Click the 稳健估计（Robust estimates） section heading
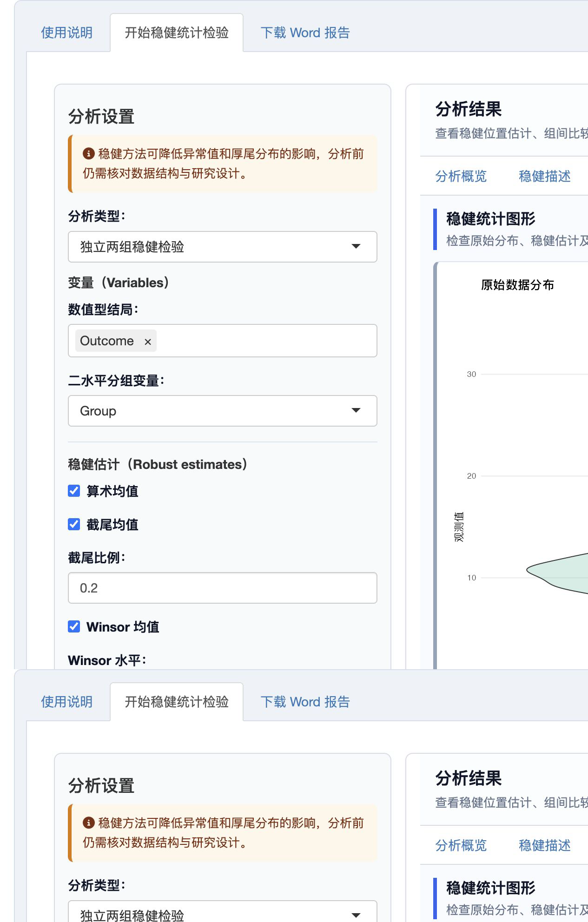This screenshot has height=922, width=588. tap(158, 464)
